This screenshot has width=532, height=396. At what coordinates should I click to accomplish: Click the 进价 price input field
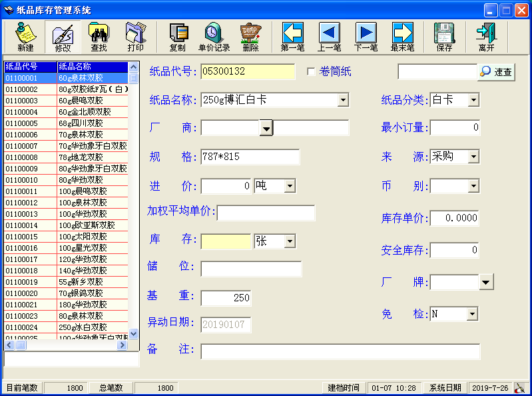226,186
